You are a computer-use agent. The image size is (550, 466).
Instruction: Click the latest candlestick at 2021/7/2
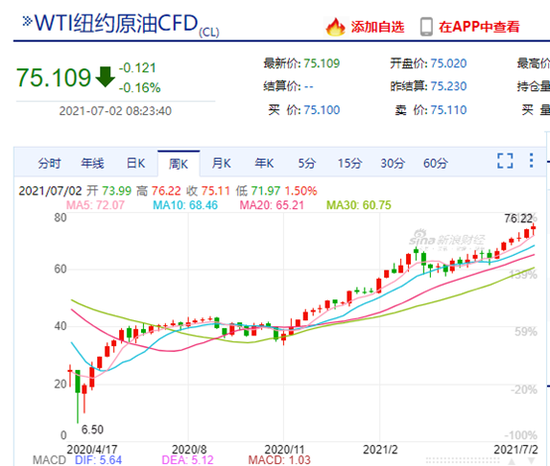click(x=534, y=229)
